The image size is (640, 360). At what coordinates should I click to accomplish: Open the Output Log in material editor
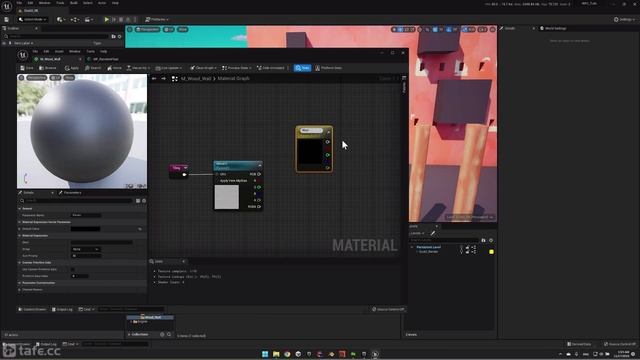[x=62, y=309]
